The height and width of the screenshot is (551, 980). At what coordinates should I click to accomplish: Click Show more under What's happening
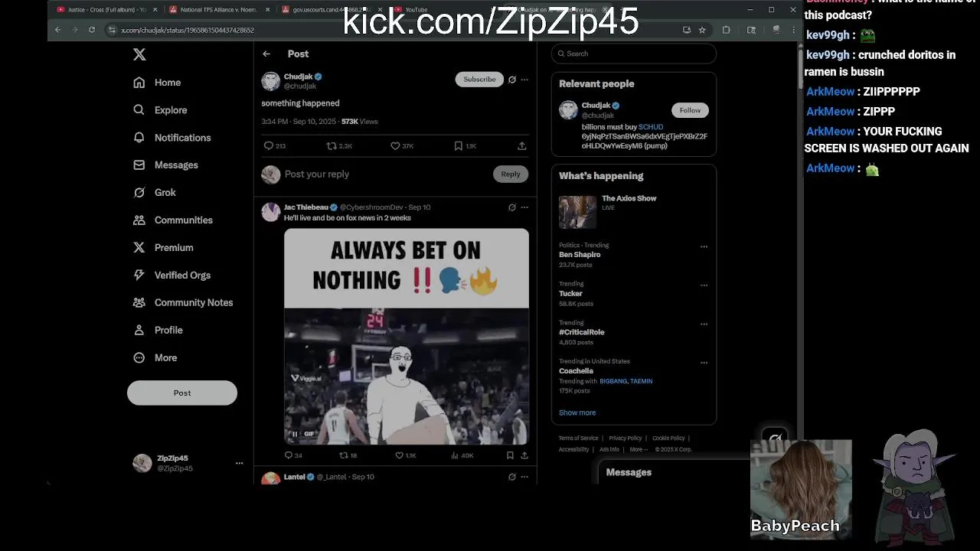(x=577, y=412)
